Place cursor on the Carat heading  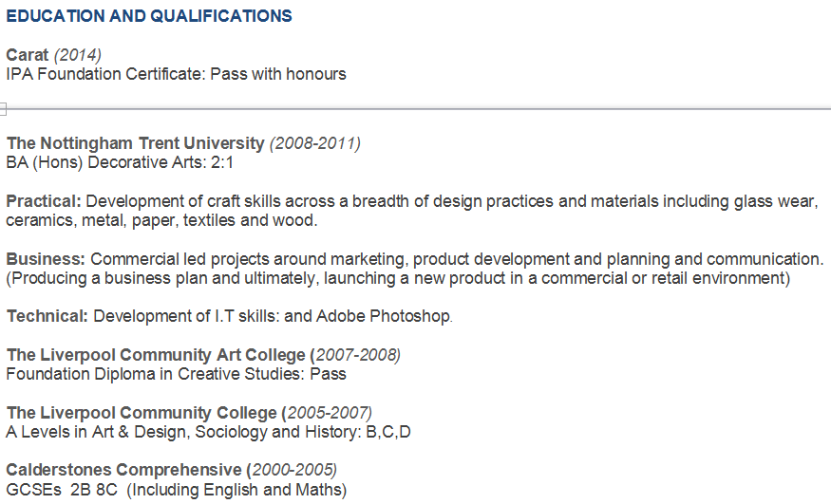pos(27,55)
